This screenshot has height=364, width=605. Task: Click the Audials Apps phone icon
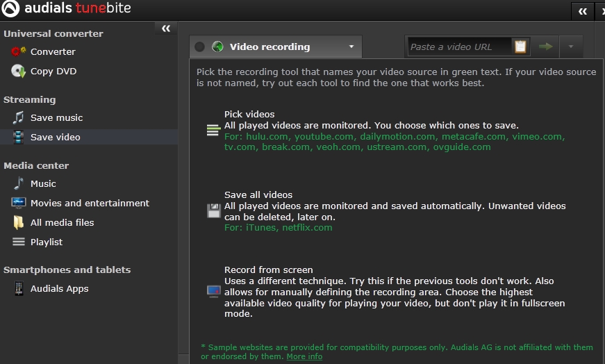click(x=19, y=288)
